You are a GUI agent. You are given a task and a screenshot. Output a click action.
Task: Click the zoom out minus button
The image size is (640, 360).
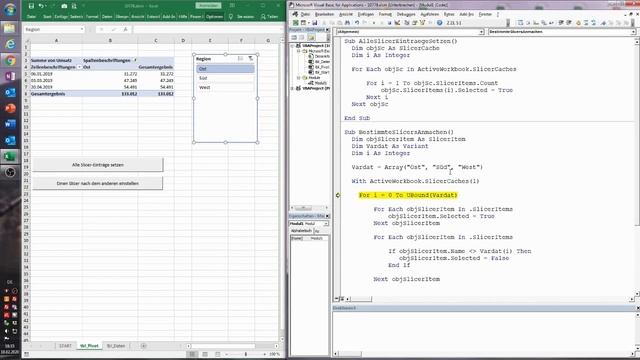(227, 354)
